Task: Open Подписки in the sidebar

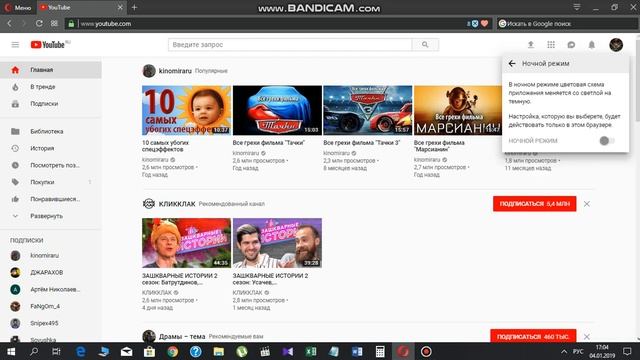Action: (x=51, y=104)
